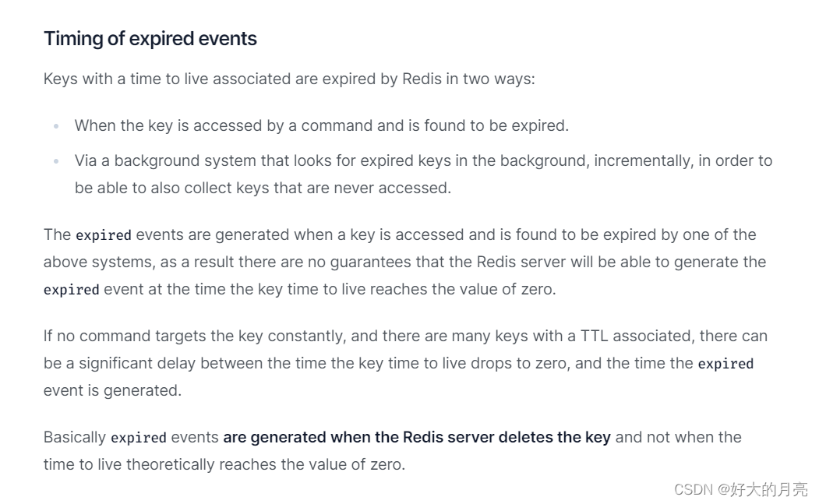Click the word "Basically" in the last paragraph
The image size is (819, 504).
click(75, 437)
